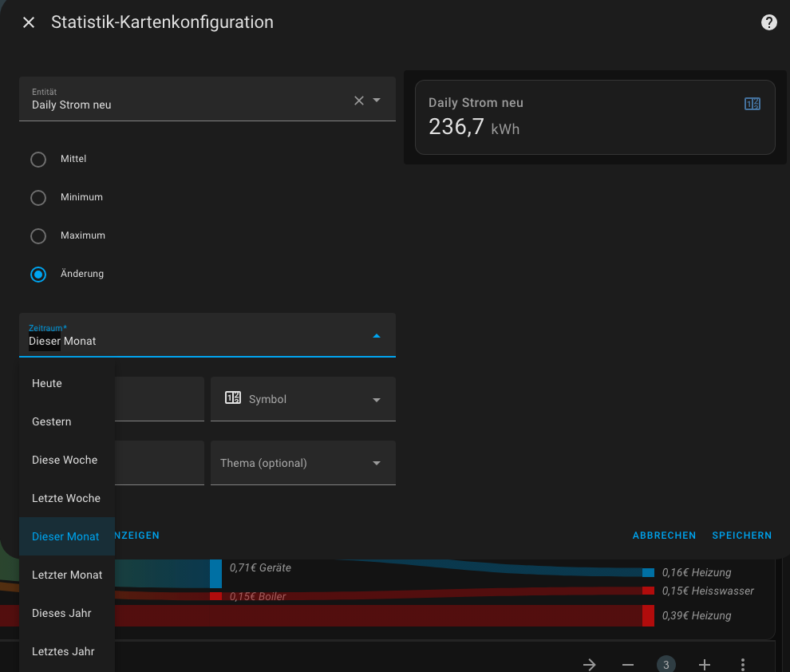Click the help question mark icon
This screenshot has width=790, height=672.
pyautogui.click(x=769, y=22)
